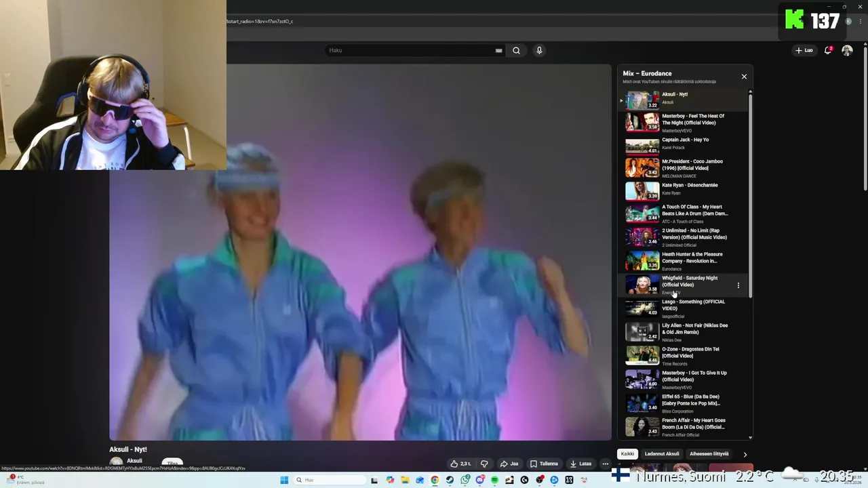868x488 pixels.
Task: Open the notifications bell
Action: coord(828,50)
